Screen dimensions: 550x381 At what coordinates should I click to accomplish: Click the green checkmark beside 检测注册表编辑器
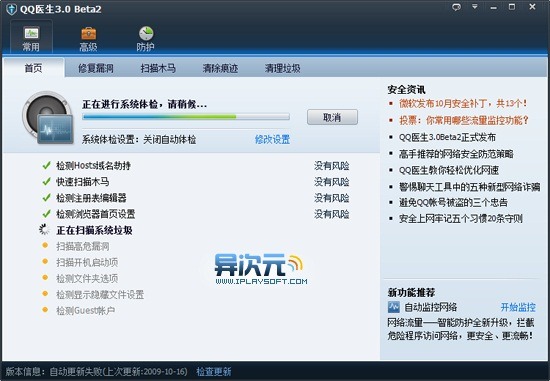(46, 198)
